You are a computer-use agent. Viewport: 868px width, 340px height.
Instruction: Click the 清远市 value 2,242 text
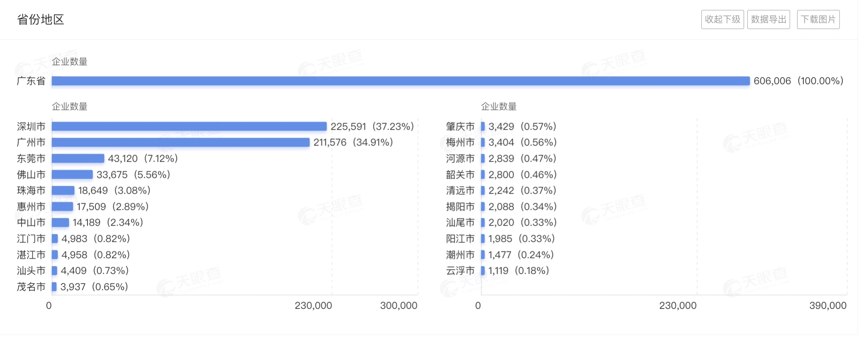coord(501,191)
